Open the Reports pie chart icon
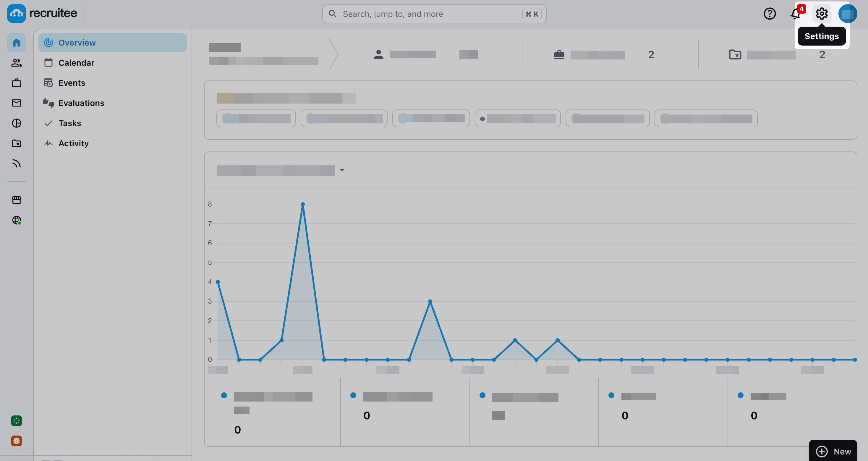Viewport: 868px width, 461px height. (17, 123)
